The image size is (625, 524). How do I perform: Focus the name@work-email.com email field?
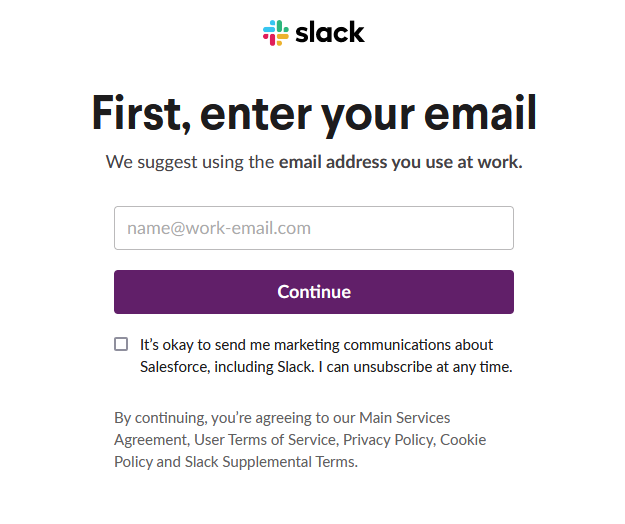314,228
